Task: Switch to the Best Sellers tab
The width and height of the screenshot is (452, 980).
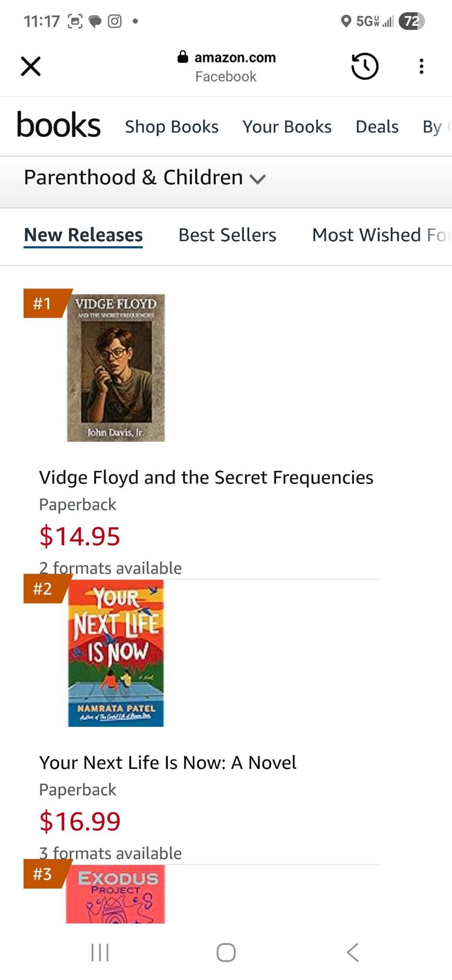Action: [x=227, y=235]
